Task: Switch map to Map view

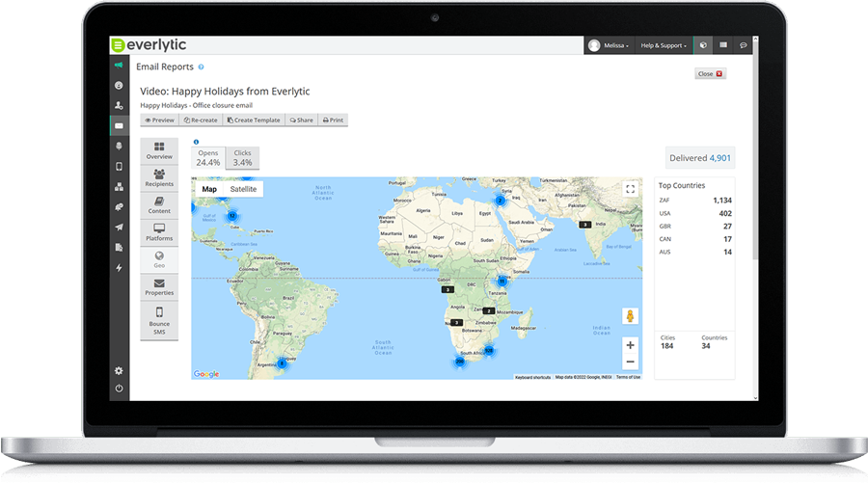Action: coord(209,189)
